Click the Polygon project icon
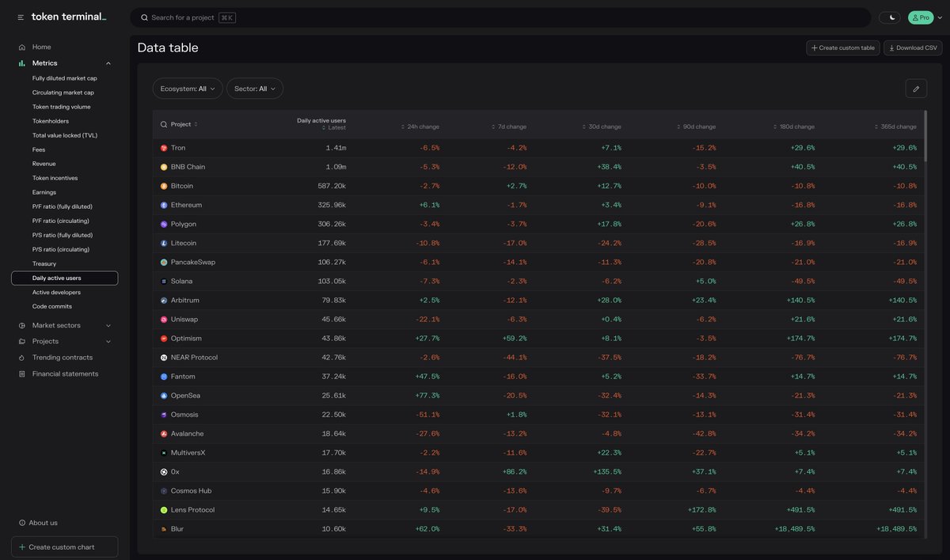This screenshot has width=950, height=560. tap(164, 224)
